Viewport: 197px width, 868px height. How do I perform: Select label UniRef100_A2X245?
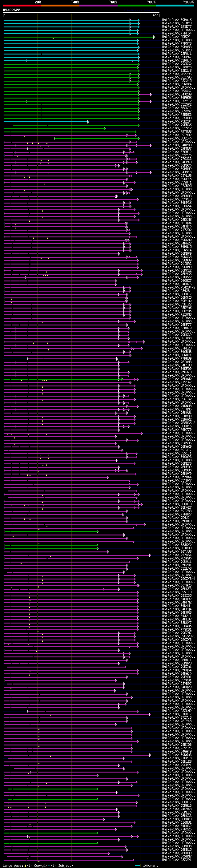tap(176, 81)
